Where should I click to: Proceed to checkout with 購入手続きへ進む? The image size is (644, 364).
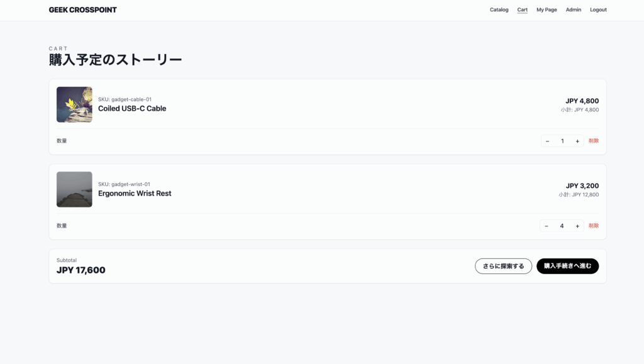click(567, 266)
